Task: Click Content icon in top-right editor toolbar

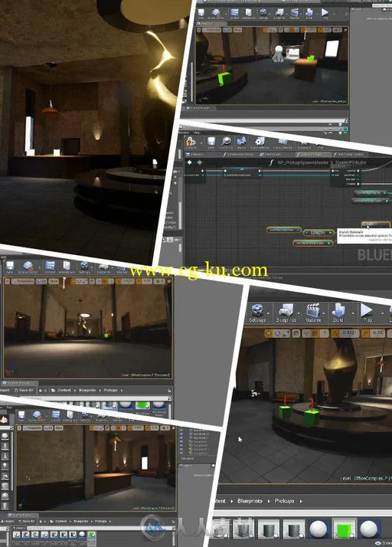Action: [235, 14]
